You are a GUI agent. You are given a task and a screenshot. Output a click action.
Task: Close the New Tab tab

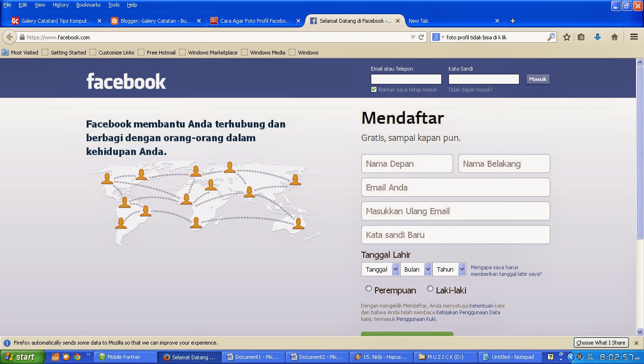497,21
